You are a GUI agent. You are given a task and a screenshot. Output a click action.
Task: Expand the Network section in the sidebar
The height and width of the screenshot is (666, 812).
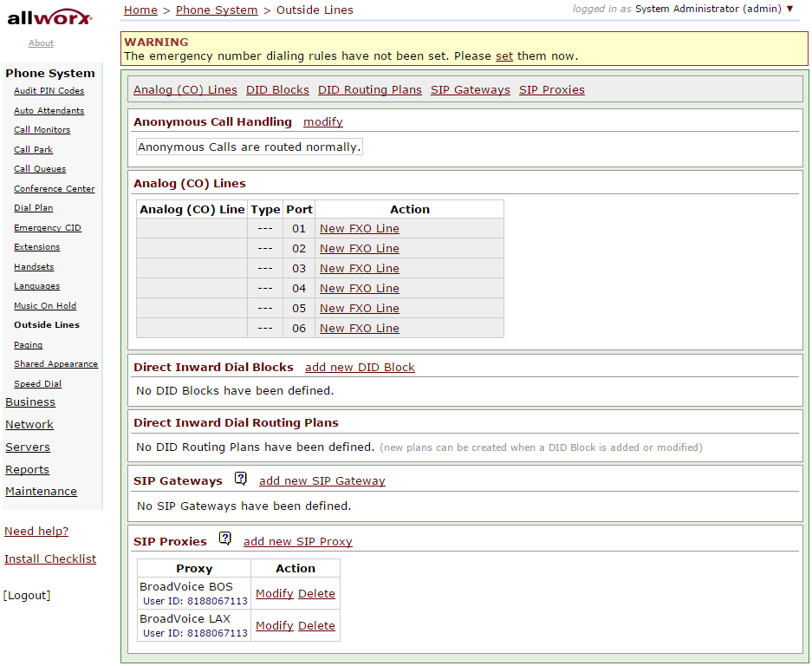29,424
